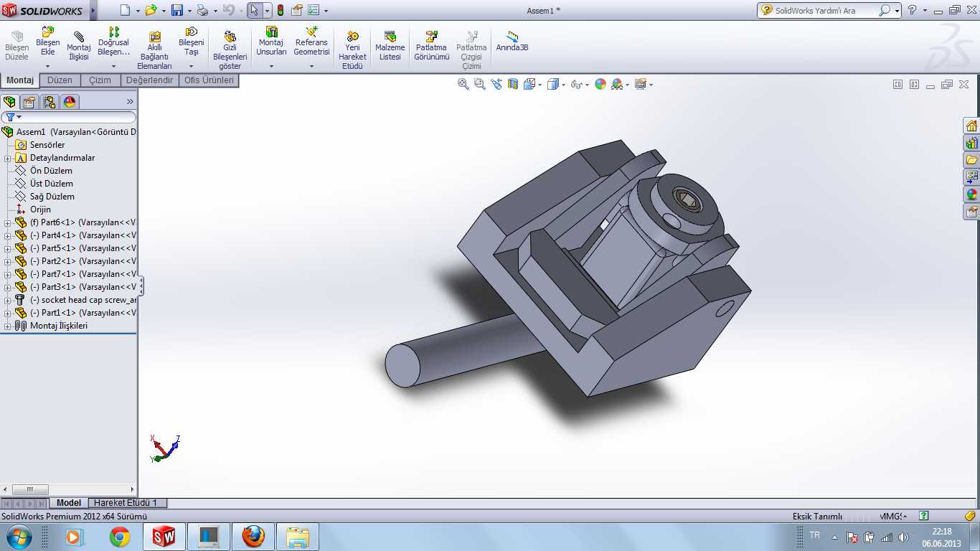Click the Save floppy disk icon
This screenshot has width=980, height=551.
(176, 11)
